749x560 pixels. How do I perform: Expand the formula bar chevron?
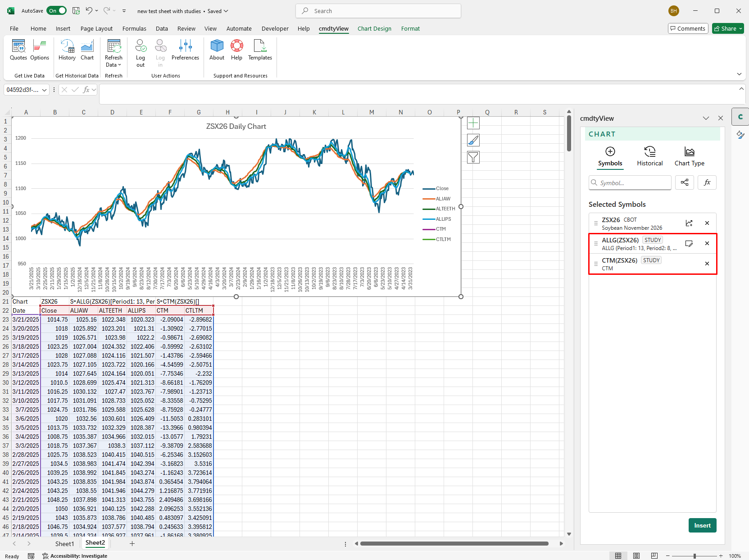coord(741,89)
